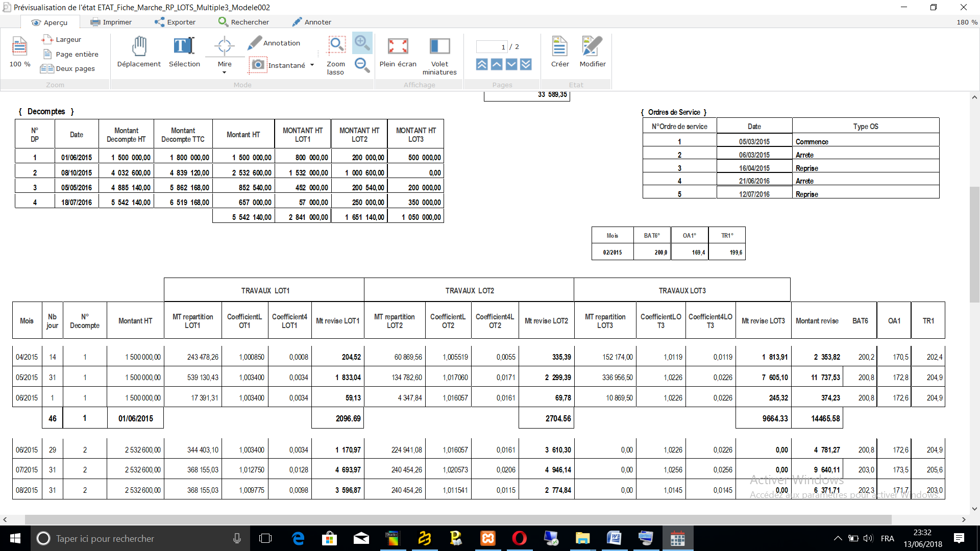The image size is (980, 551).
Task: Switch to Plein écran view
Action: (x=398, y=51)
